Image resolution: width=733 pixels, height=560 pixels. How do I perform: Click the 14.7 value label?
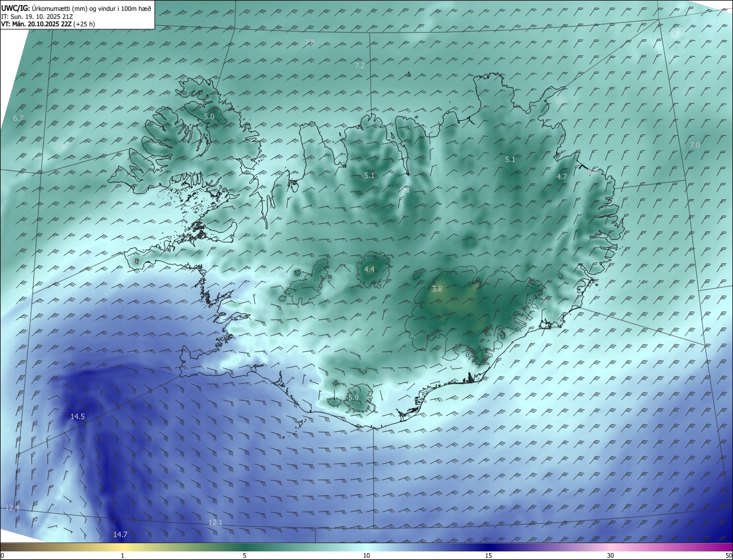coord(120,534)
